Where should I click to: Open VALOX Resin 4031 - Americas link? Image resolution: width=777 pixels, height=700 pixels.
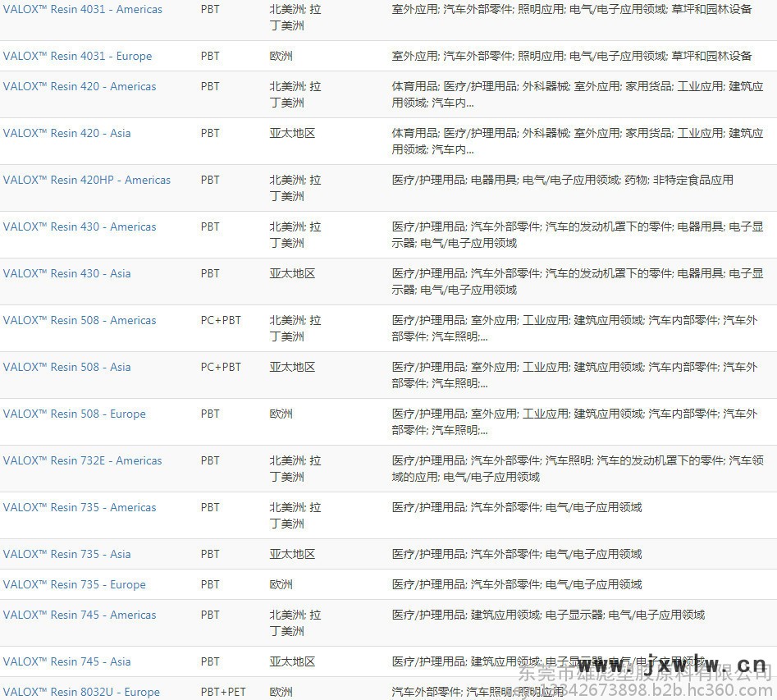(82, 10)
